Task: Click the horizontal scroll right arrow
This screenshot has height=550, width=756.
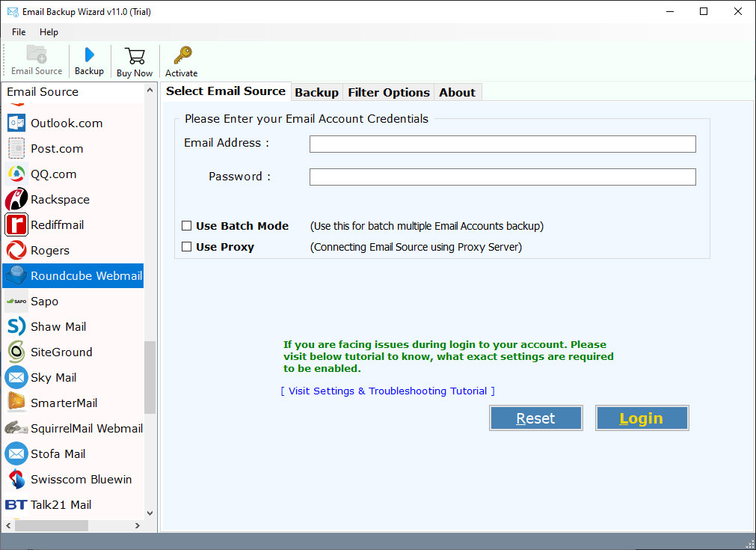Action: click(138, 525)
